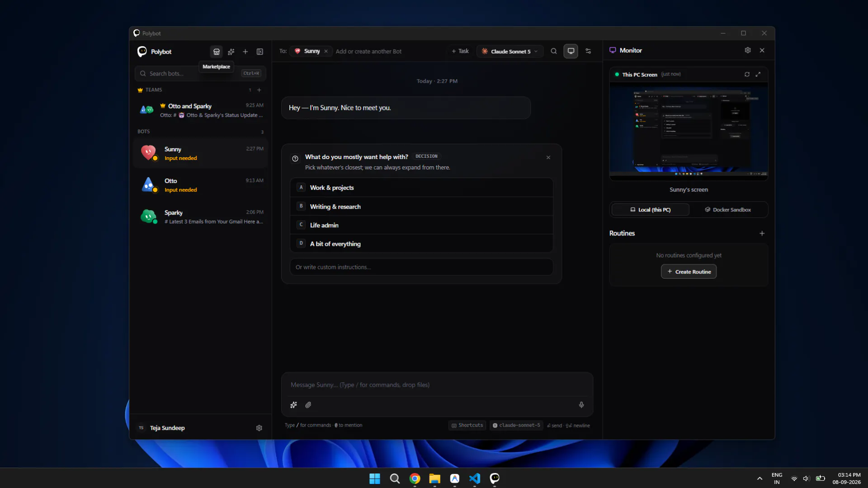Image resolution: width=868 pixels, height=488 pixels.
Task: Click the search icon in chat header
Action: (x=554, y=51)
